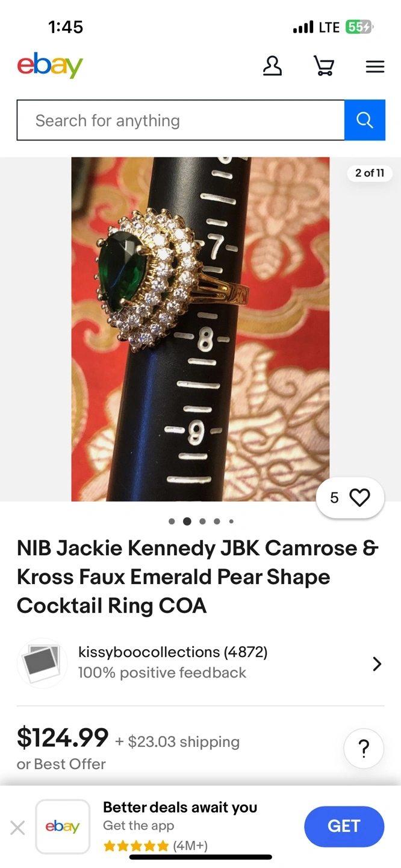Image resolution: width=401 pixels, height=868 pixels.
Task: Click the Search for anything field
Action: click(181, 121)
